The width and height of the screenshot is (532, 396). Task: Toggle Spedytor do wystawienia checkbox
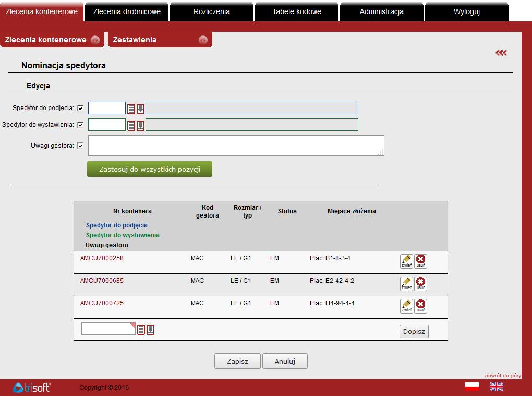pyautogui.click(x=80, y=125)
